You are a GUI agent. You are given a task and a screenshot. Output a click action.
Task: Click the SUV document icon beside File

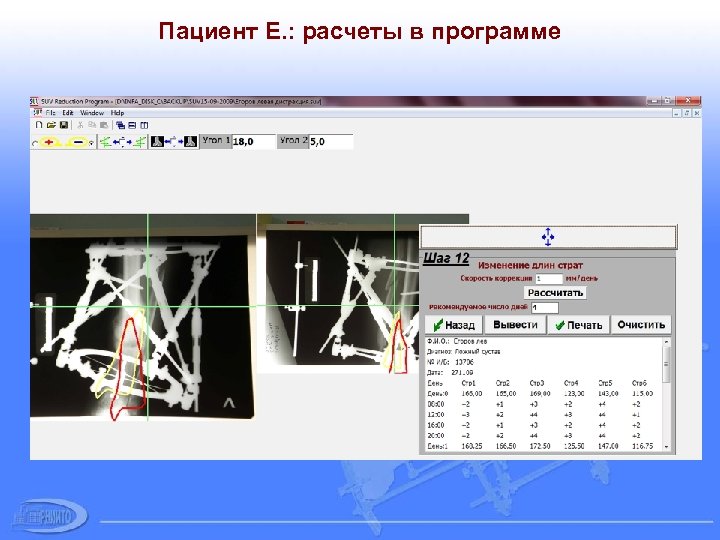click(38, 112)
